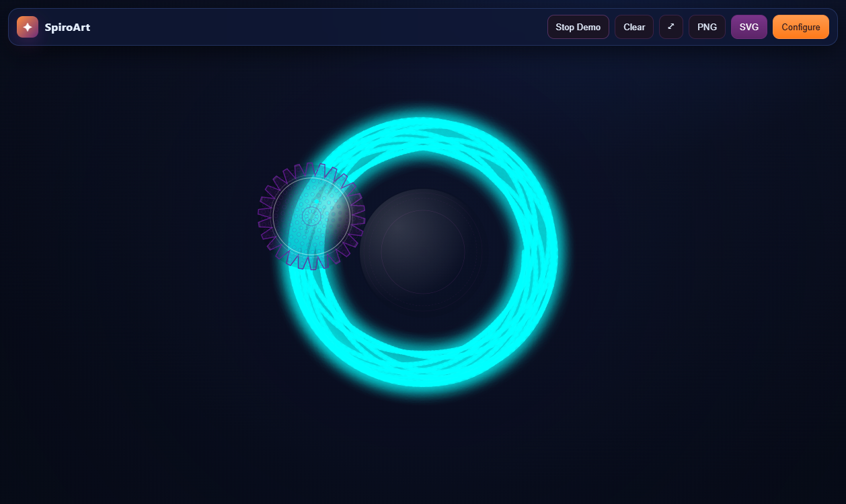Clear the drawing canvas
The width and height of the screenshot is (846, 504).
click(634, 27)
